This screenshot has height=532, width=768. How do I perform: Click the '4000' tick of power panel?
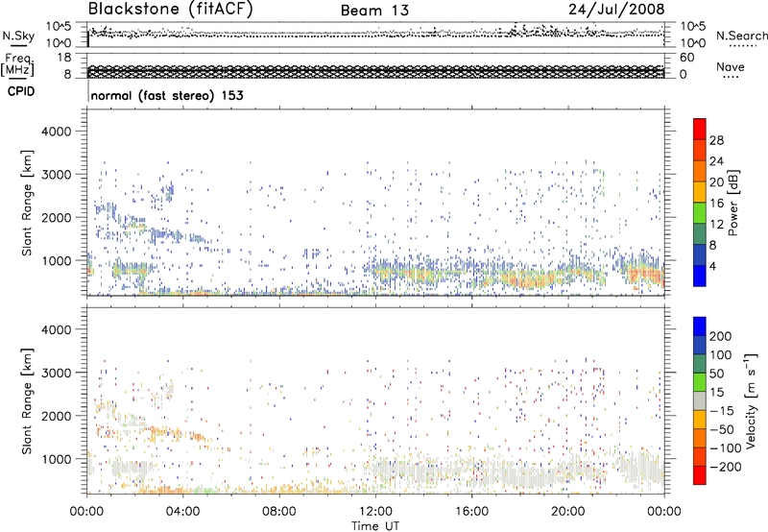(56, 132)
